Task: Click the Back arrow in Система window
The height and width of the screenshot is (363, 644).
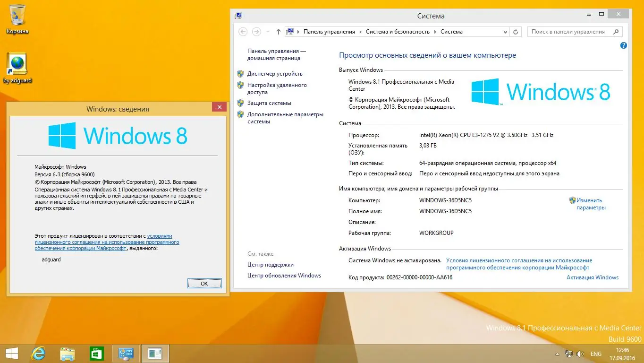Action: [x=243, y=32]
